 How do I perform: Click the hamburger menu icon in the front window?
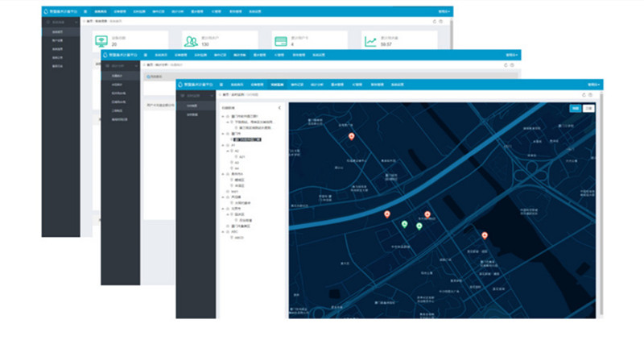coord(220,84)
